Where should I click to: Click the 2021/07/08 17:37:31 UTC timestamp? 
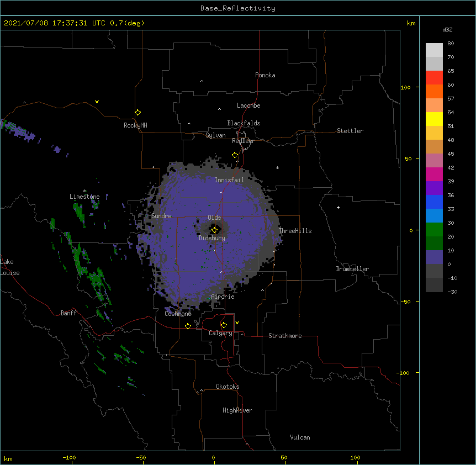(x=54, y=23)
